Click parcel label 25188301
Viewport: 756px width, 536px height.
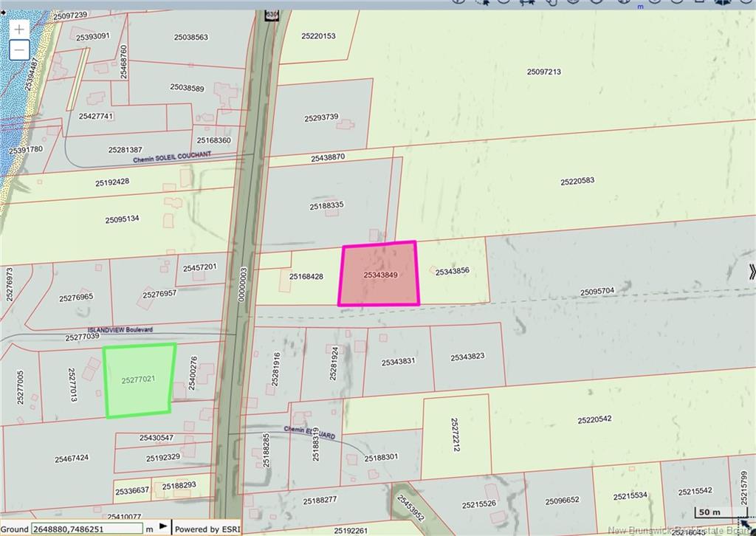pyautogui.click(x=381, y=458)
